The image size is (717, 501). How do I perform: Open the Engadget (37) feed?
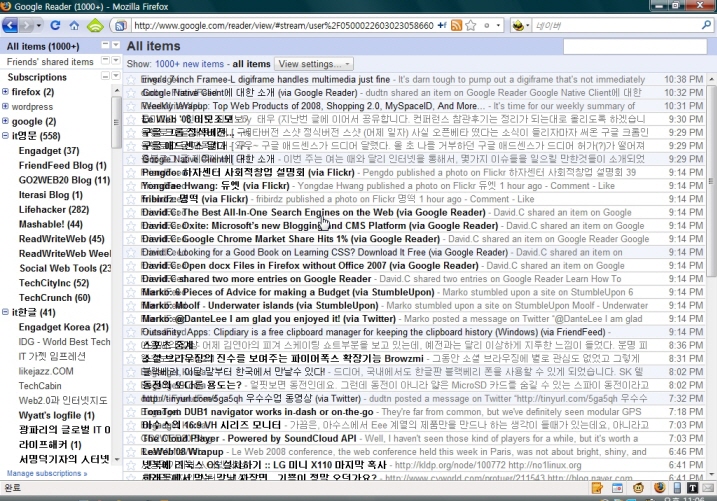49,151
